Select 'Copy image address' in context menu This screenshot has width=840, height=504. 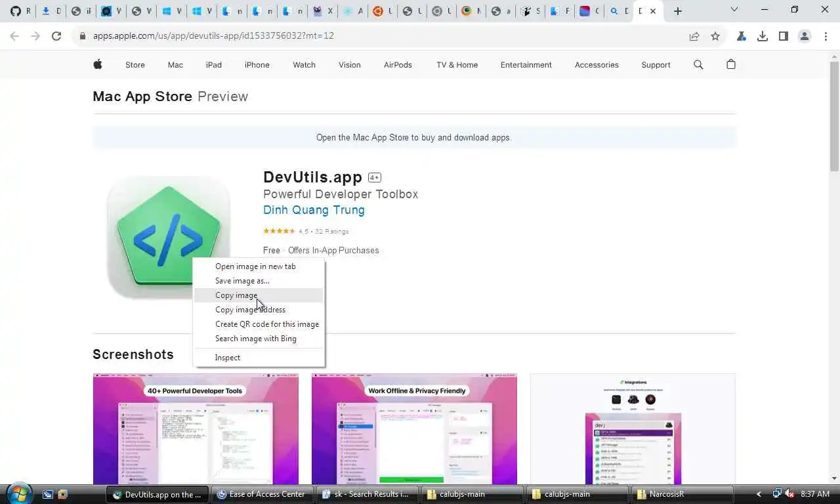[259, 310]
